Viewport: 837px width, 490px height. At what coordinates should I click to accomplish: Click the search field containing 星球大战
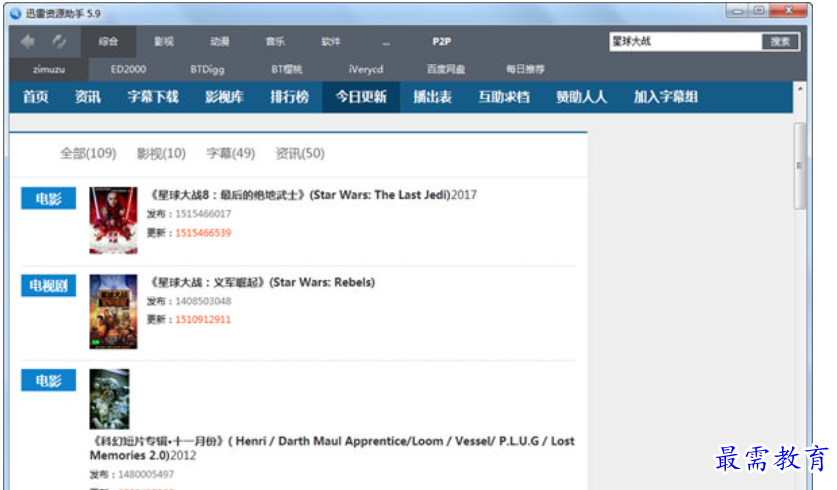[x=685, y=42]
